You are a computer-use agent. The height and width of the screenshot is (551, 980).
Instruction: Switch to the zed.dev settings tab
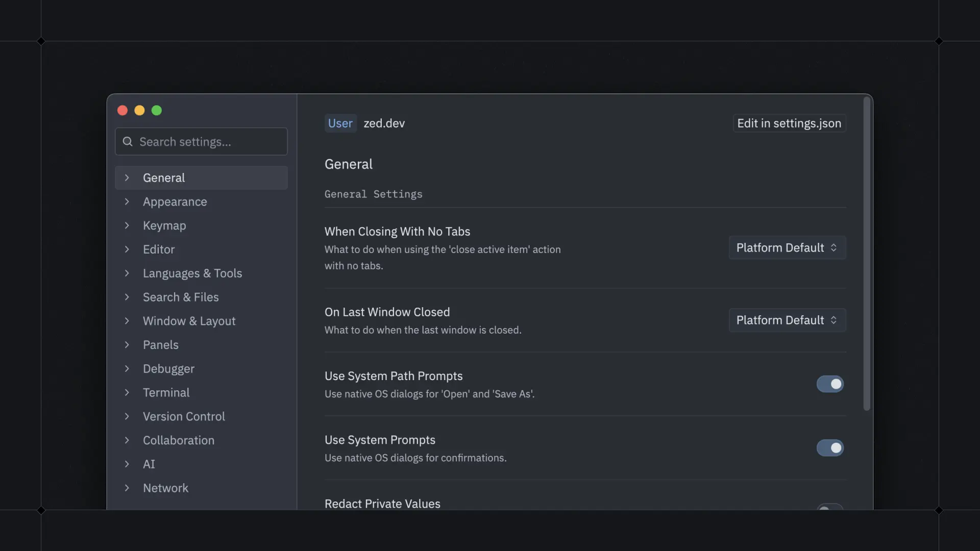pos(384,123)
